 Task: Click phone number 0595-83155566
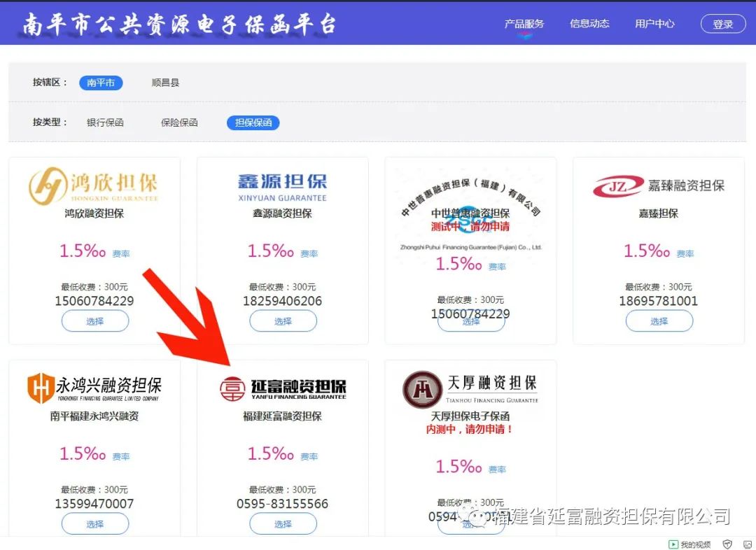click(x=283, y=504)
